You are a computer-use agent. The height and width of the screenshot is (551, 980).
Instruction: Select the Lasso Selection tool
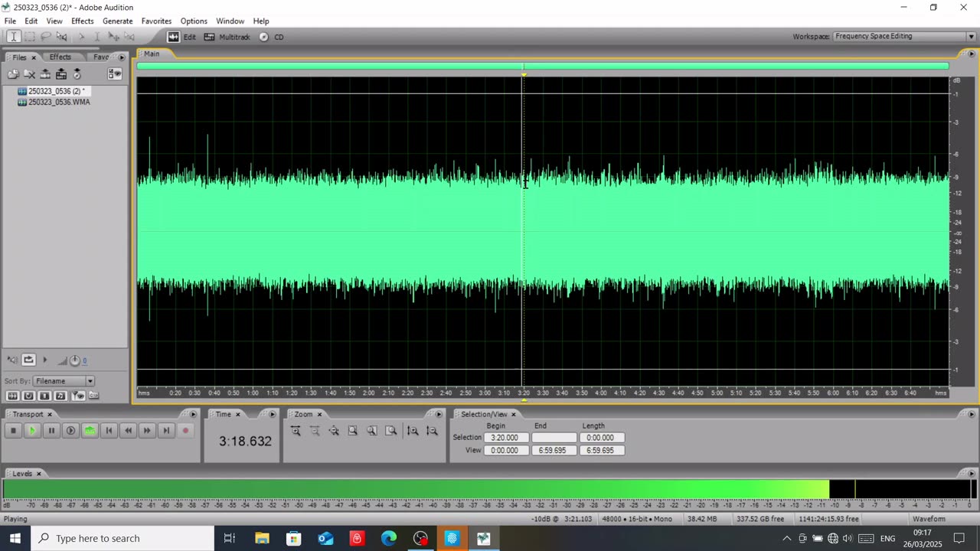tap(45, 37)
